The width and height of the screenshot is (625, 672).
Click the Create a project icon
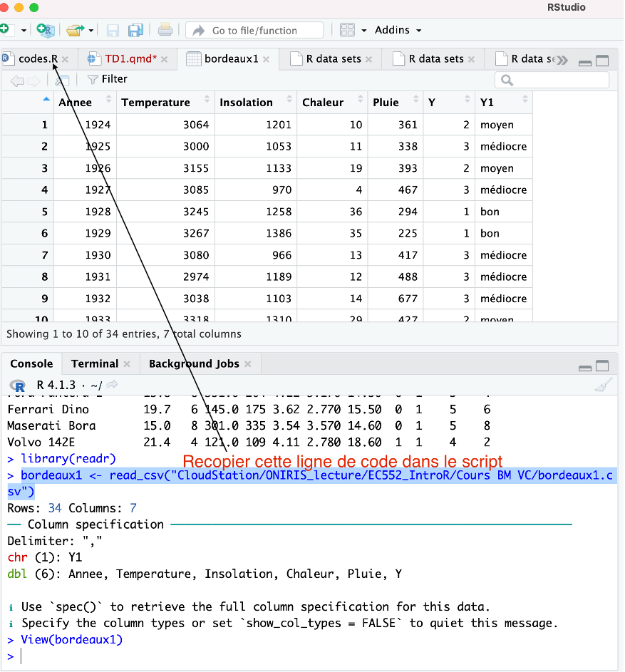click(x=45, y=30)
